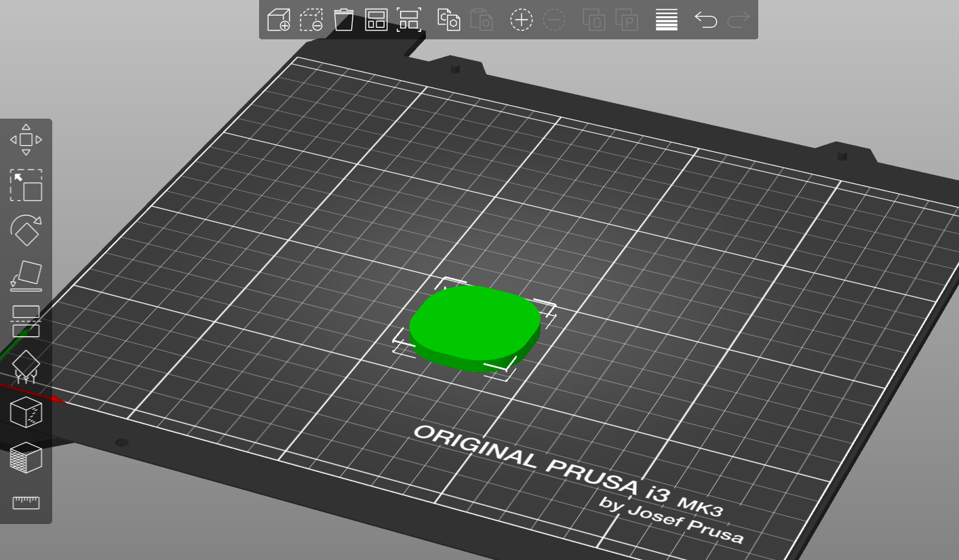Open Variable layer height tool
Viewport: 959px width, 560px height.
tap(667, 20)
